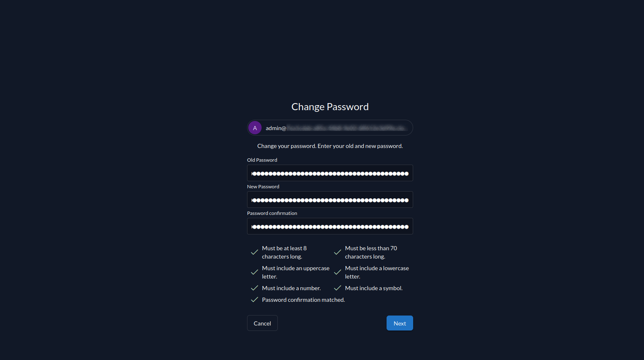Click the "Password confirmation matched." text
The height and width of the screenshot is (360, 644).
[x=303, y=300]
